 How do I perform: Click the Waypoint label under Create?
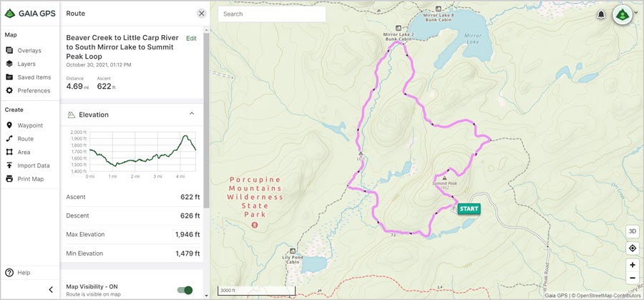[30, 125]
